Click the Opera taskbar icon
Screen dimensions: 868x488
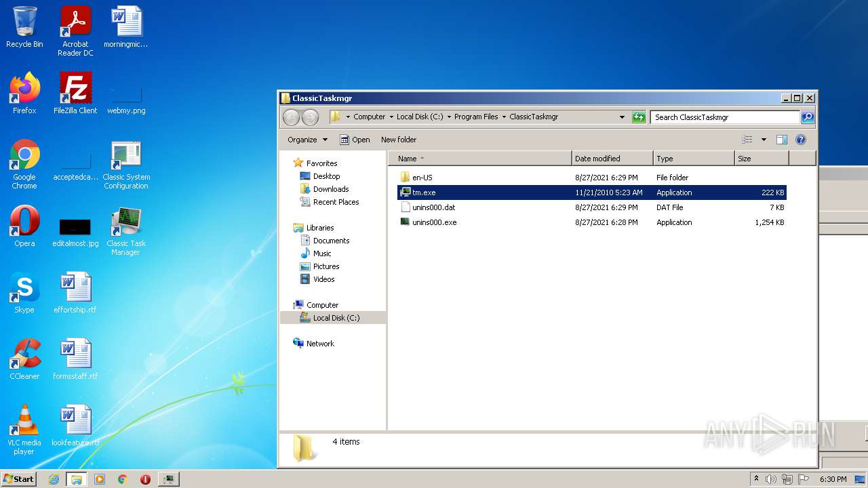(x=145, y=479)
